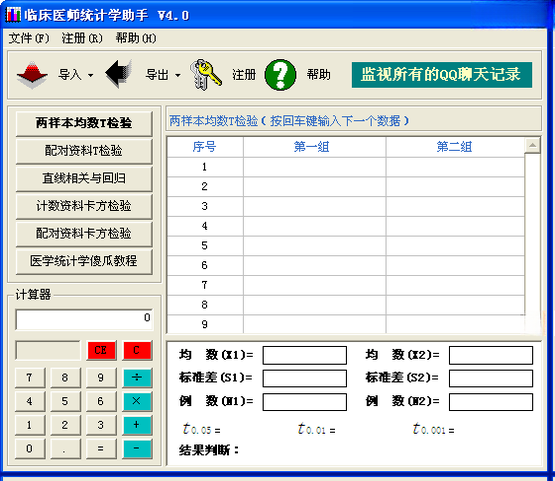Click the calculator minus button
Image resolution: width=555 pixels, height=481 pixels.
137,448
